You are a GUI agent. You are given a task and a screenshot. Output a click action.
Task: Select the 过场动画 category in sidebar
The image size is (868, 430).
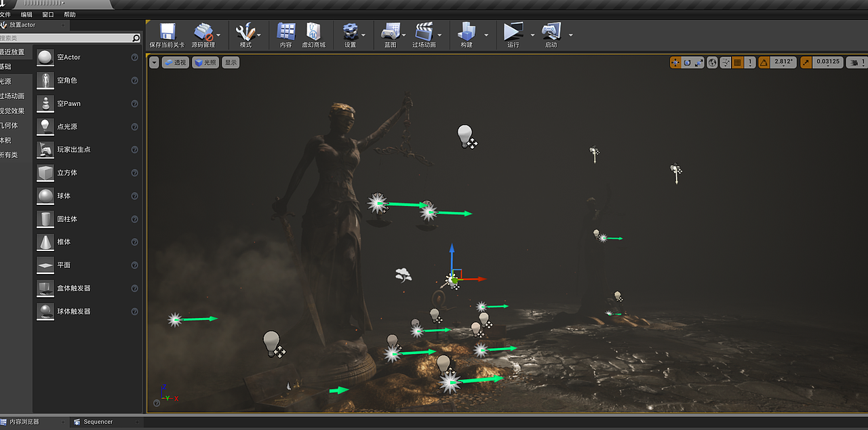(16, 96)
